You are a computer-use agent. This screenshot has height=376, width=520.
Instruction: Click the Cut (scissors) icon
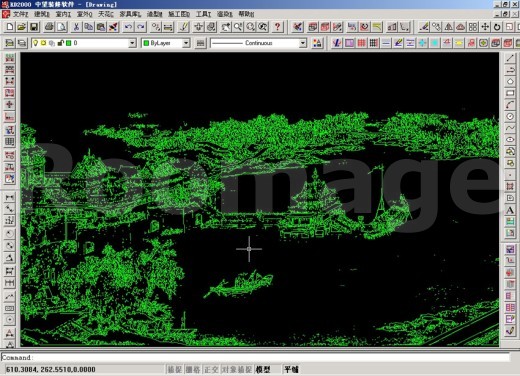coord(76,27)
